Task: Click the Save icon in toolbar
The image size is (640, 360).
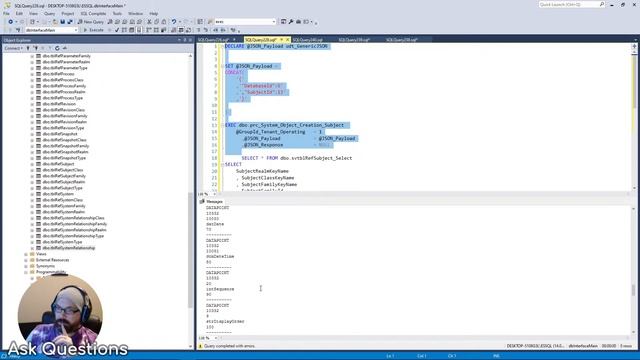Action: 62,22
